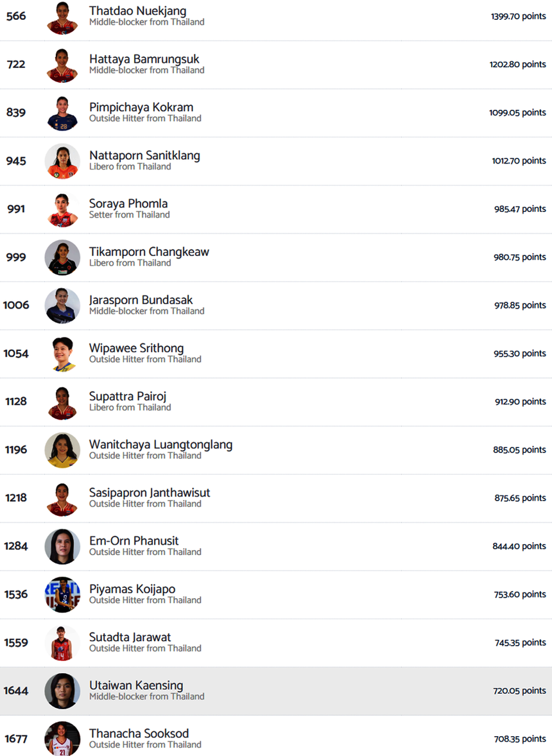Click Jarasporn Bundasak's round photo
The height and width of the screenshot is (756, 552).
pos(62,305)
